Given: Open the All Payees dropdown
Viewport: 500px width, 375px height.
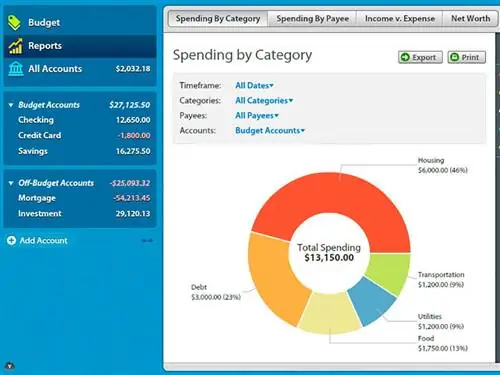Looking at the screenshot, I should pyautogui.click(x=257, y=115).
